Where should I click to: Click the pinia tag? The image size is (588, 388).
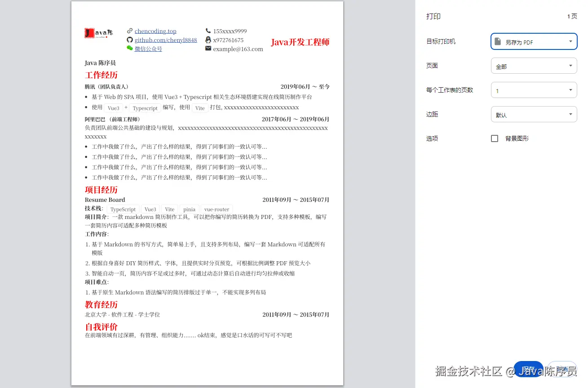[x=190, y=209]
